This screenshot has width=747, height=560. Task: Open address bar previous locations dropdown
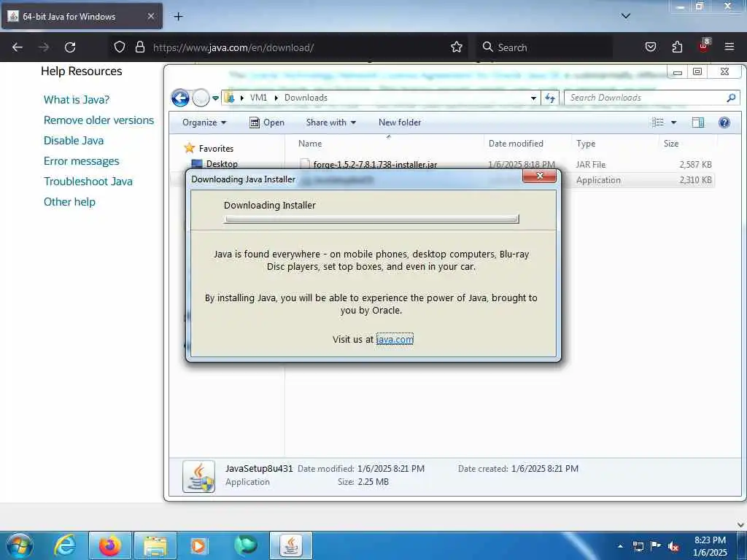click(x=533, y=98)
